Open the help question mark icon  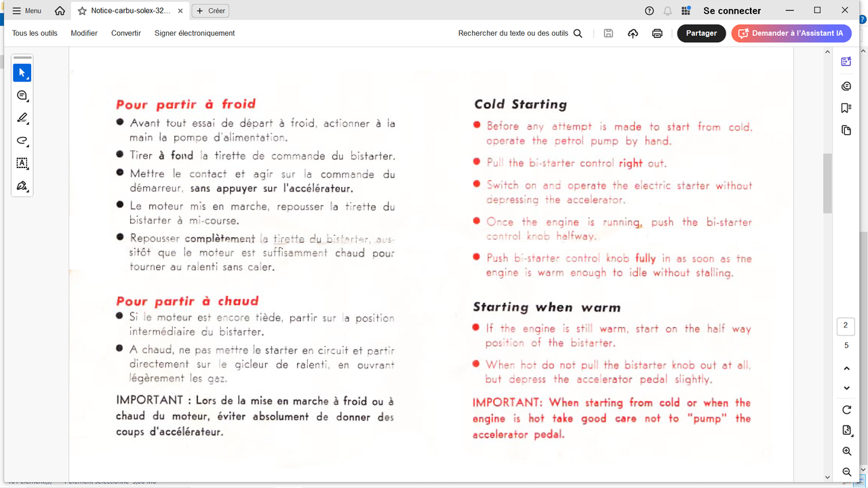tap(649, 11)
